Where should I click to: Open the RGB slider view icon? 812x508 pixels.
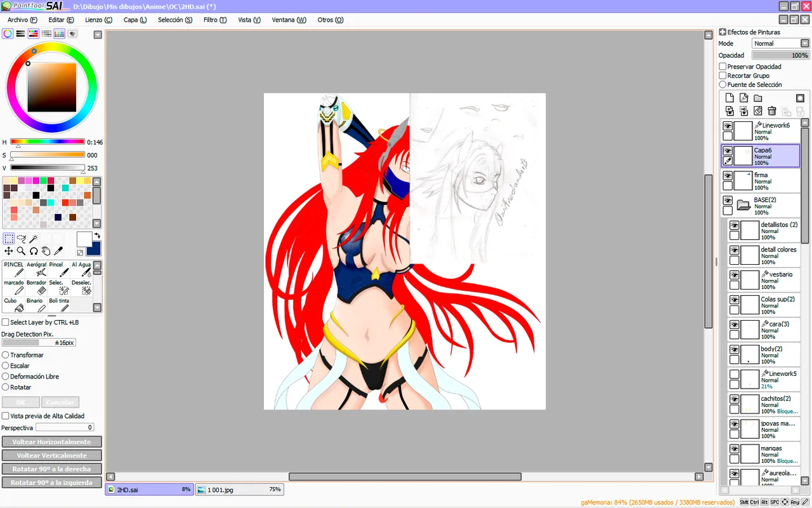[x=20, y=34]
